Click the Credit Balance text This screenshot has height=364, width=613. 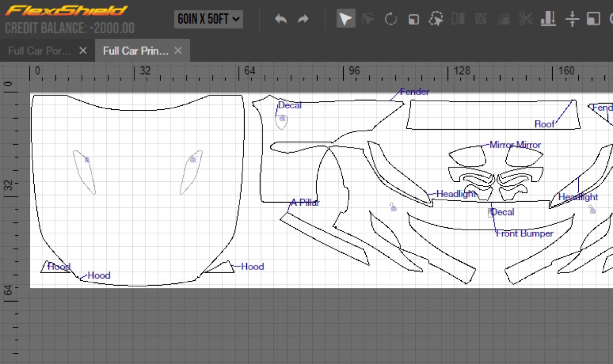click(70, 28)
